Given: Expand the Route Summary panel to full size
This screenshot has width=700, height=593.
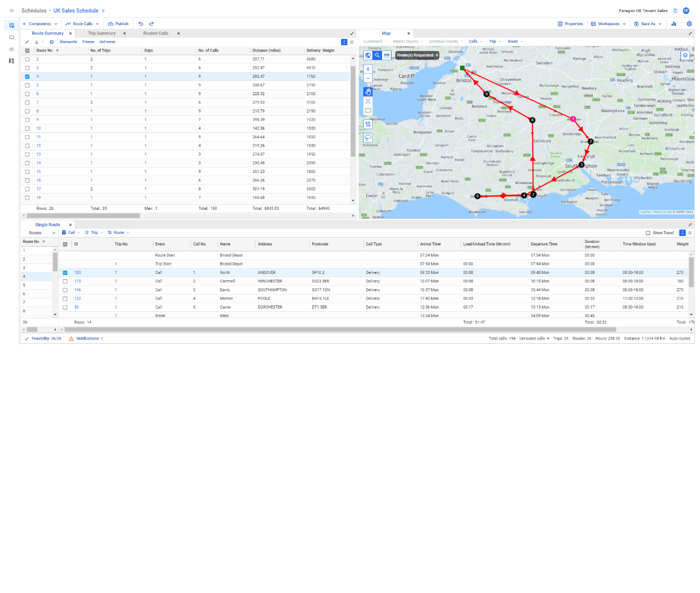Looking at the screenshot, I should point(352,33).
